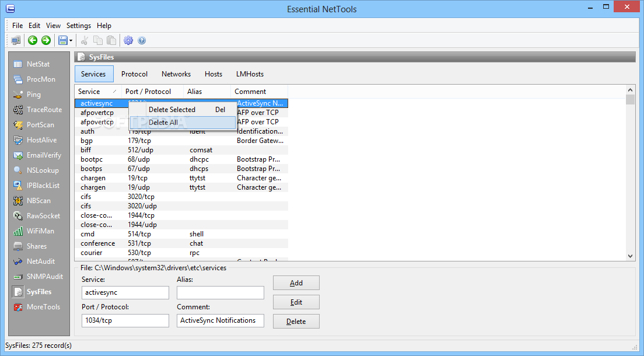Screen dimensions: 644x356
Task: Sort by Port / Protocol column header
Action: 152,92
